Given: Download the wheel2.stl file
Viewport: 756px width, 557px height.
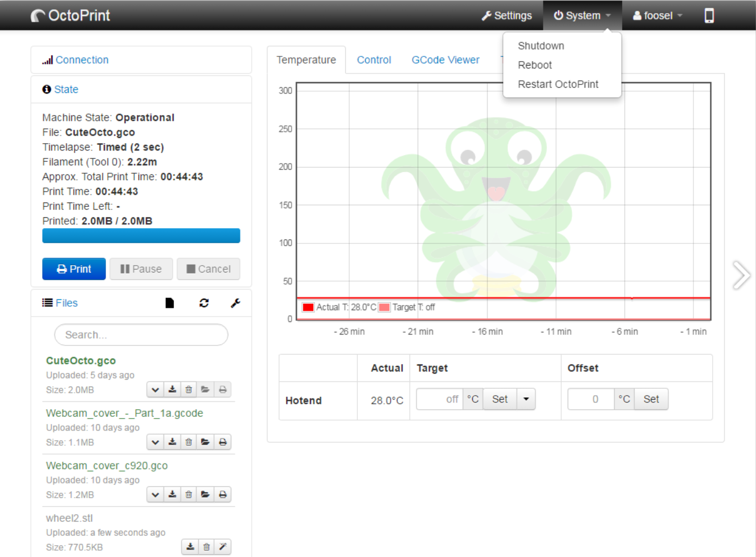Looking at the screenshot, I should [190, 547].
